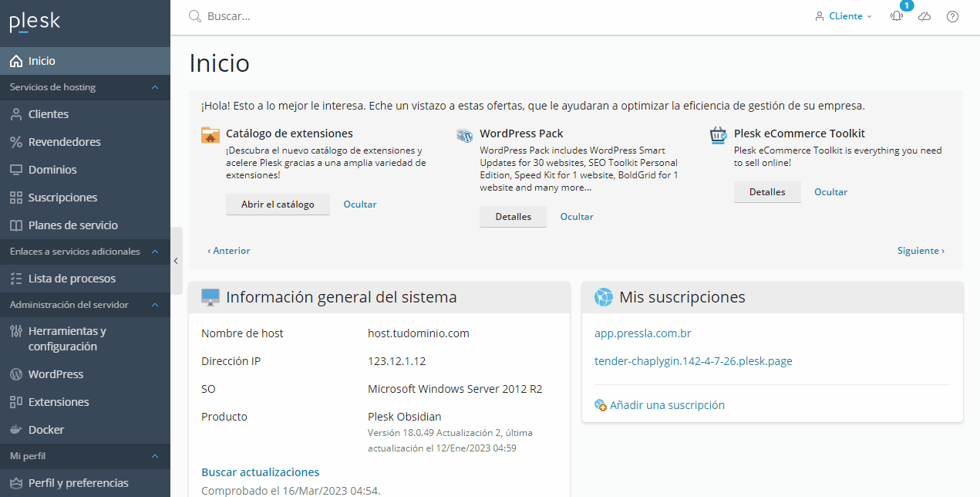This screenshot has height=497, width=980.
Task: Click the IP address 123.12.1.12
Action: 397,361
